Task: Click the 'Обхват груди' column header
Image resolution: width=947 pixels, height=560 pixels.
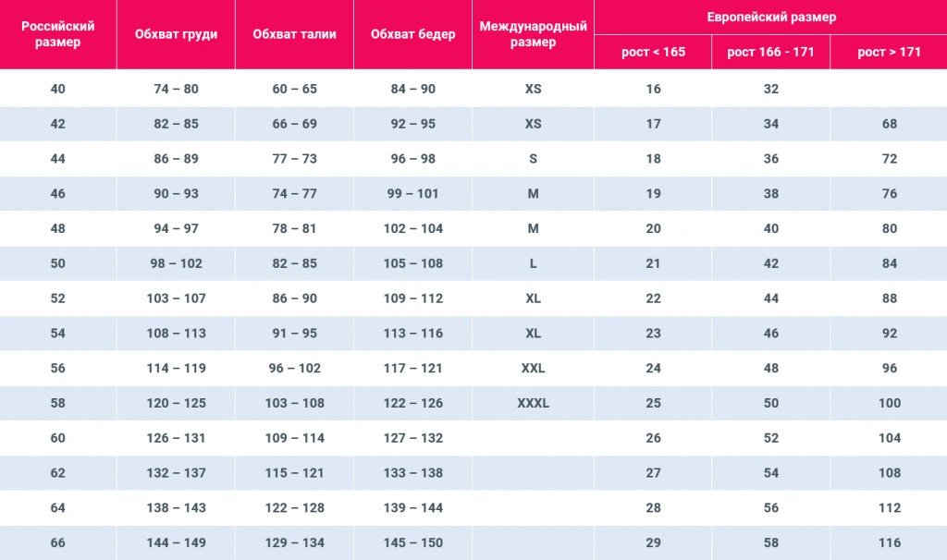Action: [176, 34]
